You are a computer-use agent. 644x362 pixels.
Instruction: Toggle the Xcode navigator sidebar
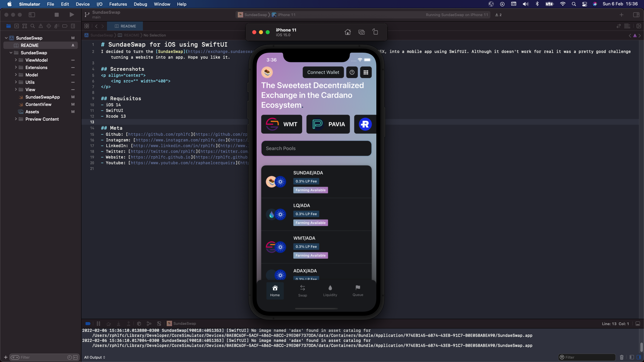(x=32, y=15)
